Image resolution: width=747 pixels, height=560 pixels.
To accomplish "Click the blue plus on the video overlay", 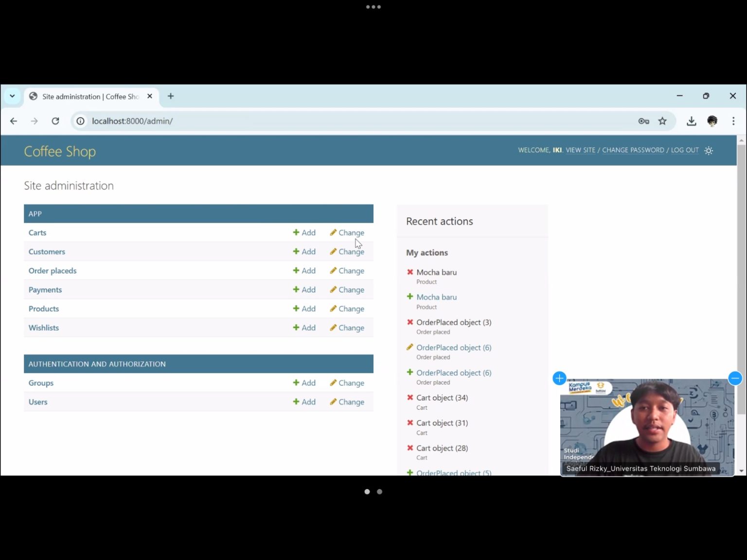I will pyautogui.click(x=559, y=378).
